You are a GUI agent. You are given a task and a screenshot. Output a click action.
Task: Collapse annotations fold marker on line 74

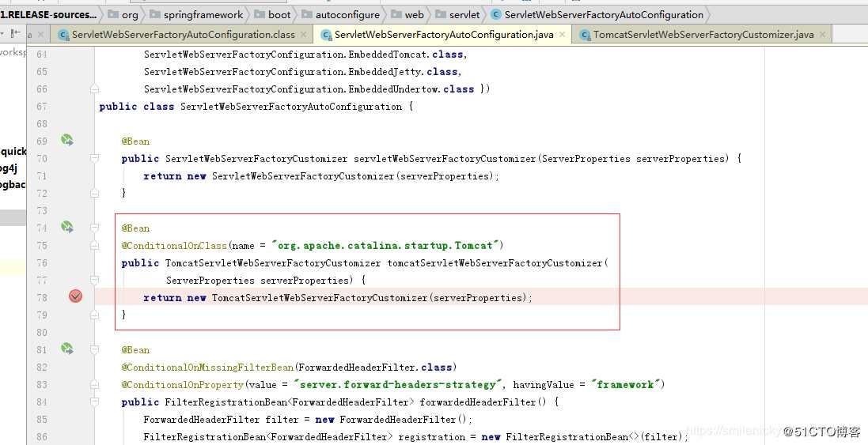[x=95, y=228]
